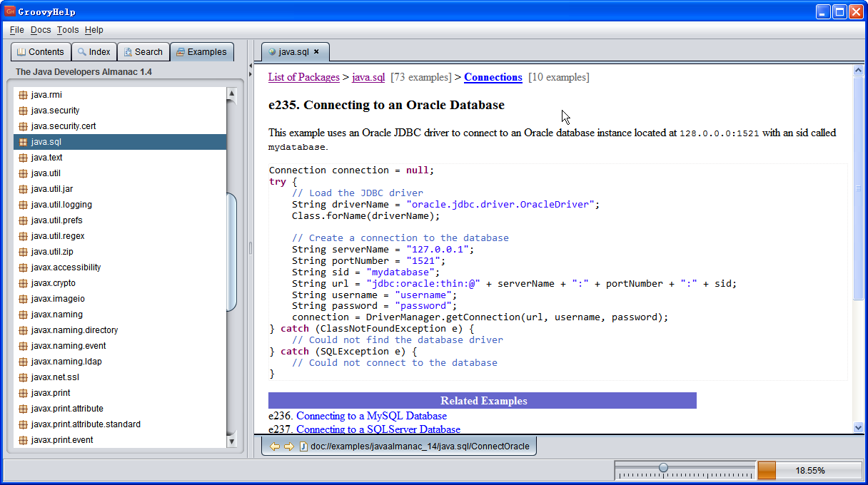Image resolution: width=868 pixels, height=485 pixels.
Task: Open the Help menu
Action: pyautogui.click(x=94, y=30)
